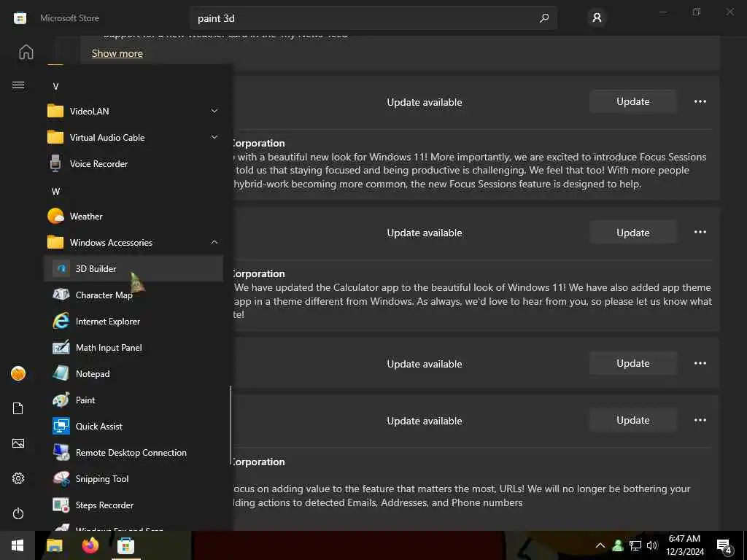Open the user account profile icon

(597, 18)
